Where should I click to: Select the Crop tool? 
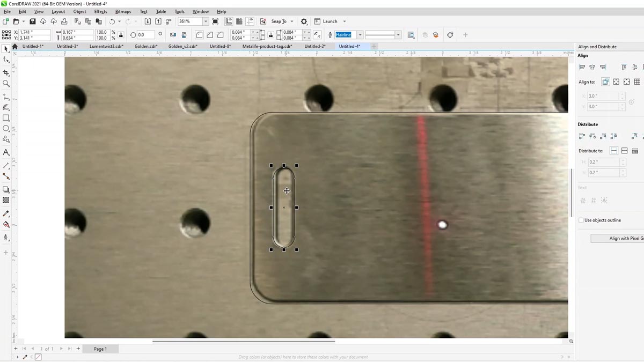click(x=6, y=73)
